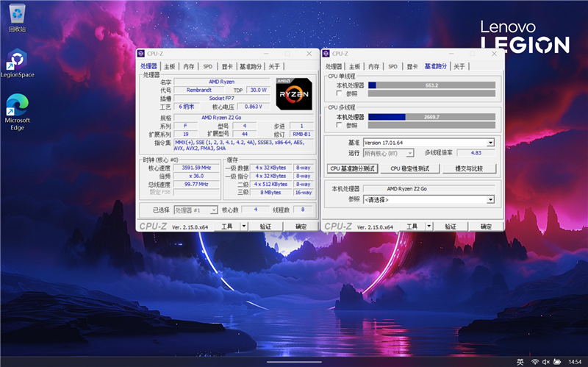Switch to 关于 tab in left window
The image size is (588, 367).
click(274, 66)
